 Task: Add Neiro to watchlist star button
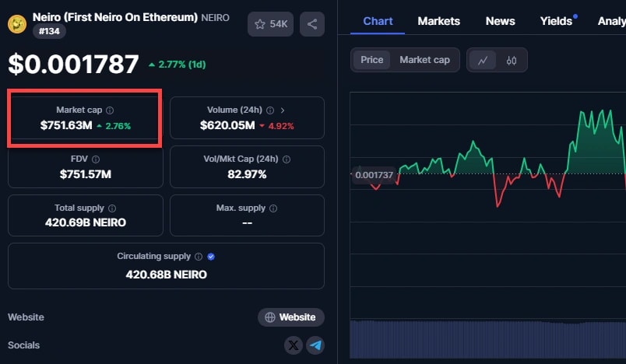[270, 24]
